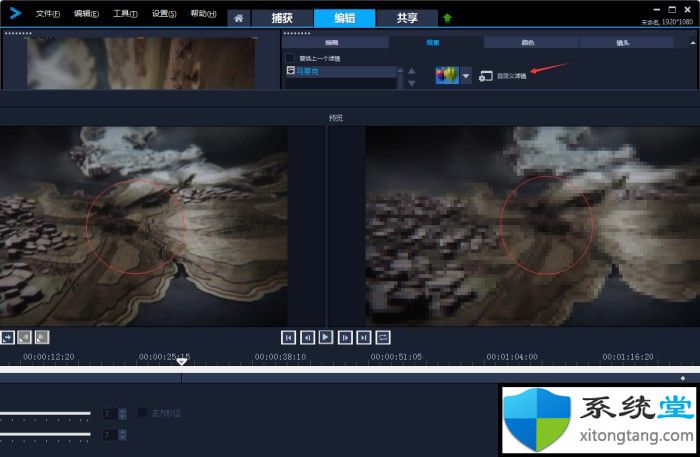
Task: Click timecode 00:00:38:10 on the ruler
Action: click(280, 357)
